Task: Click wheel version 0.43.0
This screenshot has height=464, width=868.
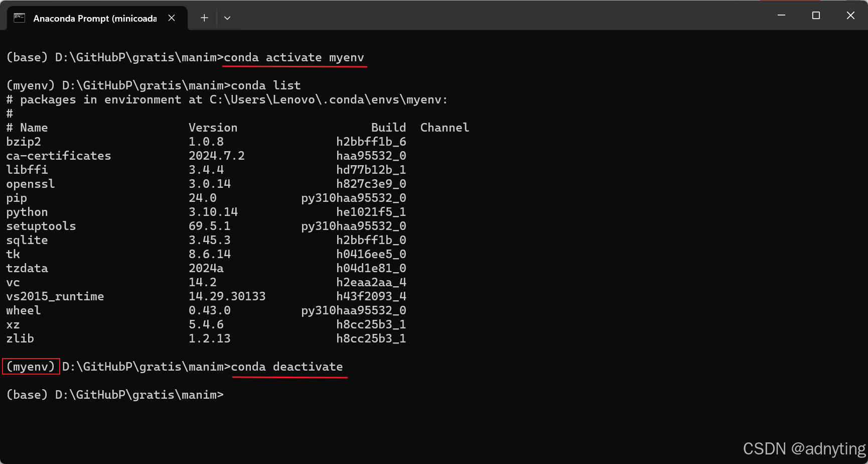Action: coord(210,310)
